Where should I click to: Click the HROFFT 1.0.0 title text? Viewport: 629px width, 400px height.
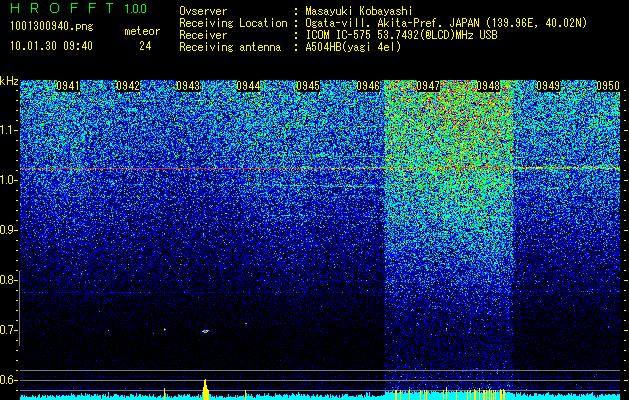79,8
